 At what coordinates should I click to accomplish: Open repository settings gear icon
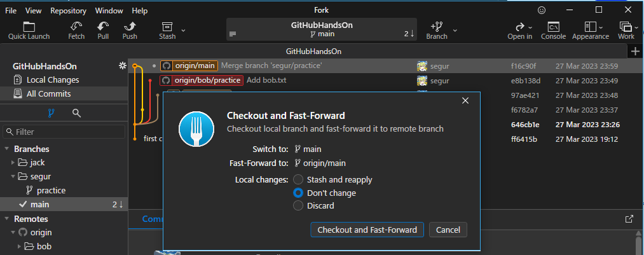tap(122, 66)
